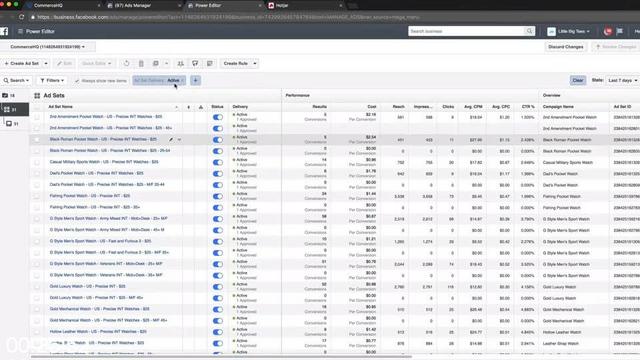This screenshot has height=360, width=640.
Task: Click the revert changes circular arrow icon
Action: click(127, 63)
